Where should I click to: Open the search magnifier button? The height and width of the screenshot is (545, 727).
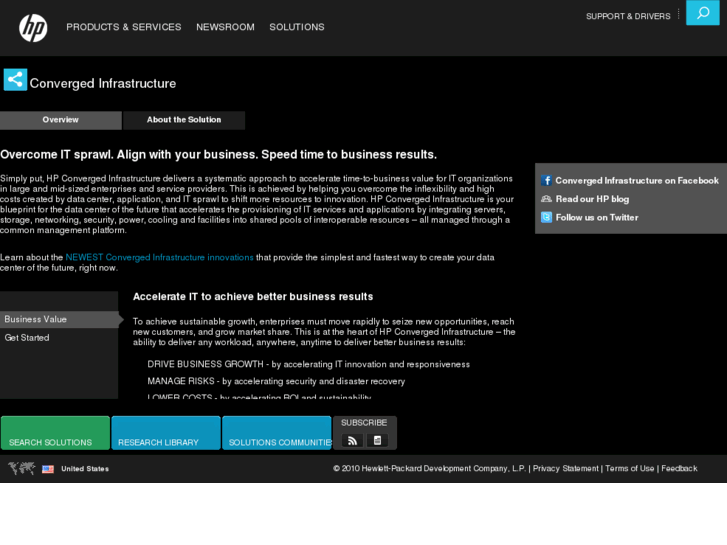tap(702, 13)
